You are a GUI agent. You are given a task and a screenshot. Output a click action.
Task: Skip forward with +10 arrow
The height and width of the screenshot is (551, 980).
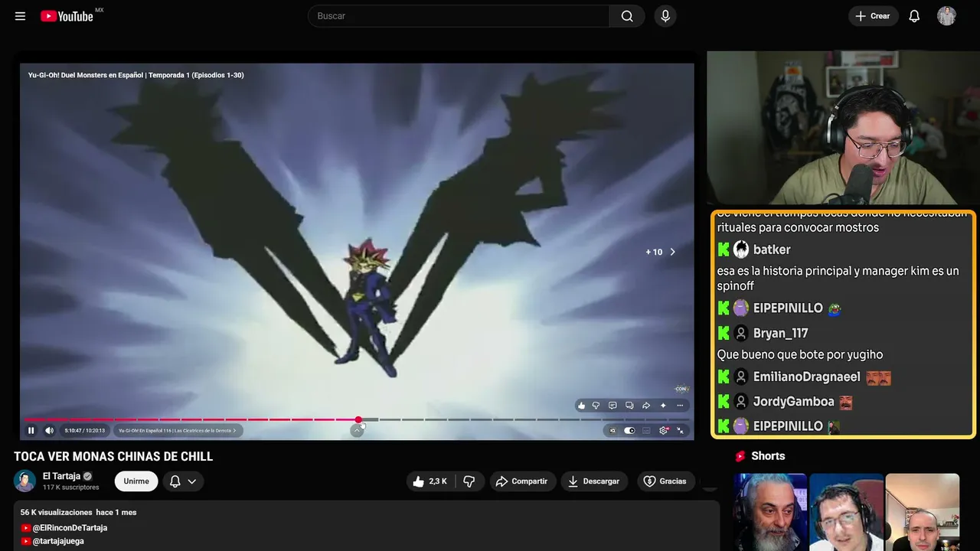click(661, 252)
